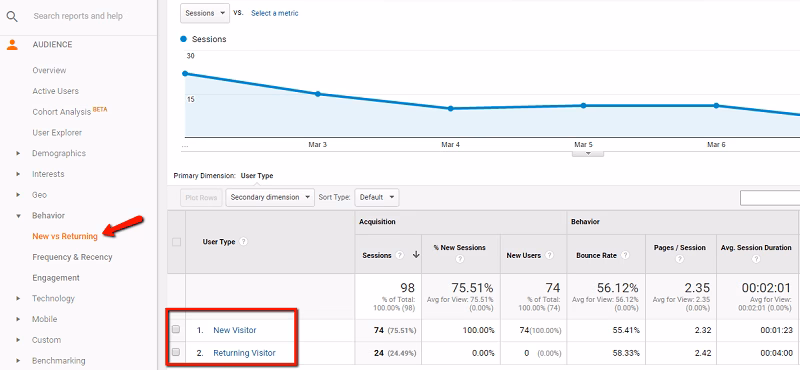This screenshot has height=370, width=800.
Task: Click the AUDIENCE section heading
Action: (x=53, y=44)
